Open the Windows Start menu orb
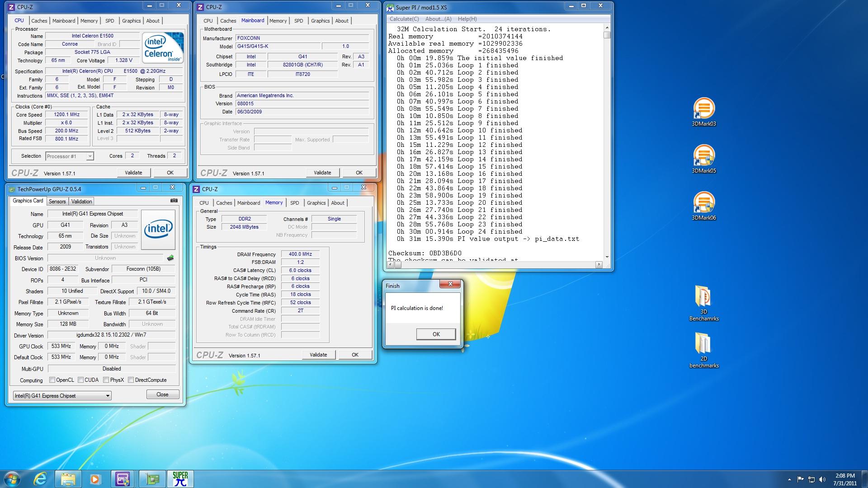The height and width of the screenshot is (488, 868). pyautogui.click(x=12, y=479)
